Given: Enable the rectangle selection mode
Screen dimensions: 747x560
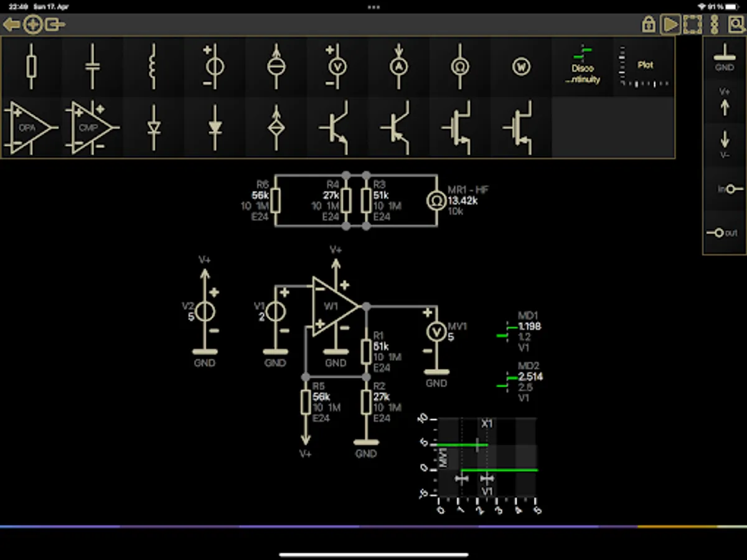Looking at the screenshot, I should pyautogui.click(x=692, y=24).
